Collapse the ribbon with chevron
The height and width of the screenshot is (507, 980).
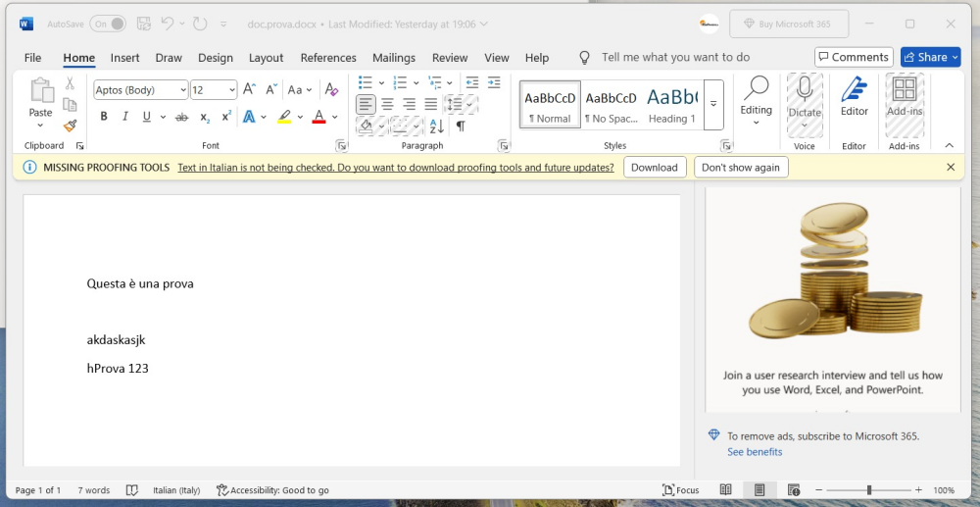(950, 146)
